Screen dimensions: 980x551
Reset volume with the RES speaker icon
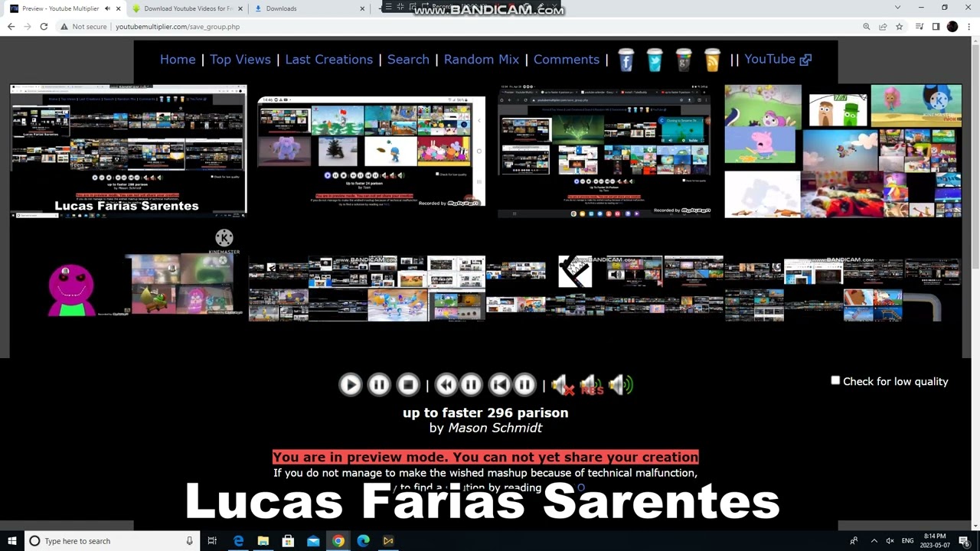click(x=591, y=385)
